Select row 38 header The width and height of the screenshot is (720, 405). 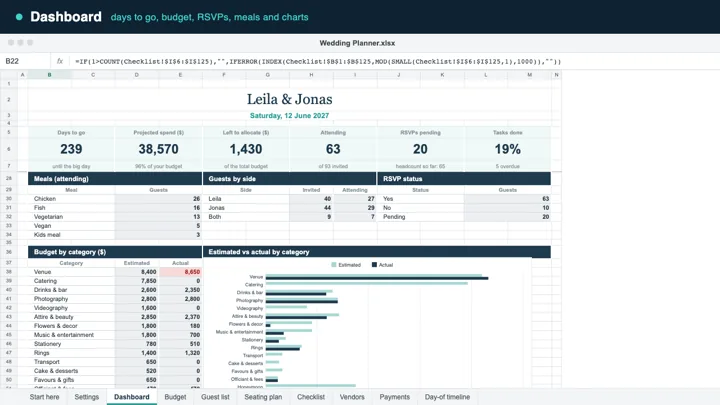9,272
